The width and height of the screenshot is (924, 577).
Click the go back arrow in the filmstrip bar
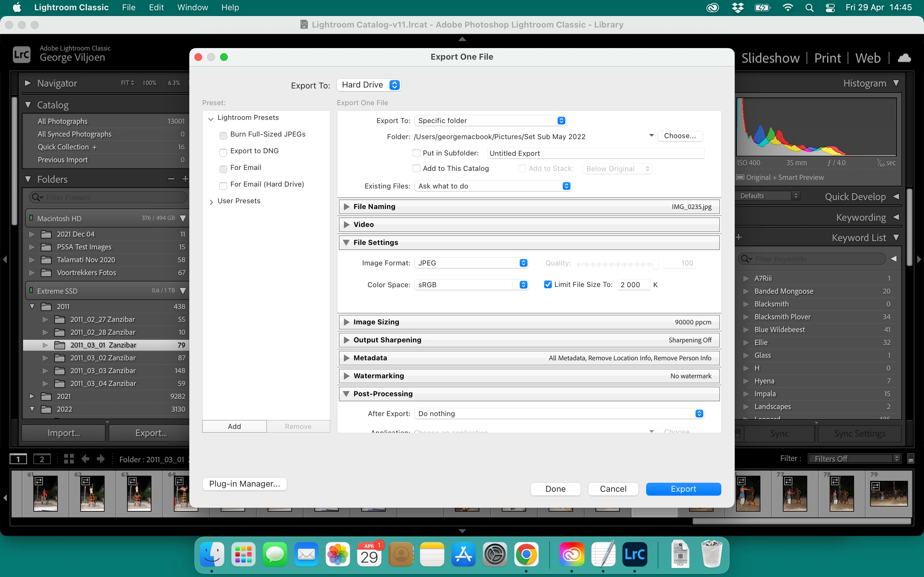click(85, 459)
